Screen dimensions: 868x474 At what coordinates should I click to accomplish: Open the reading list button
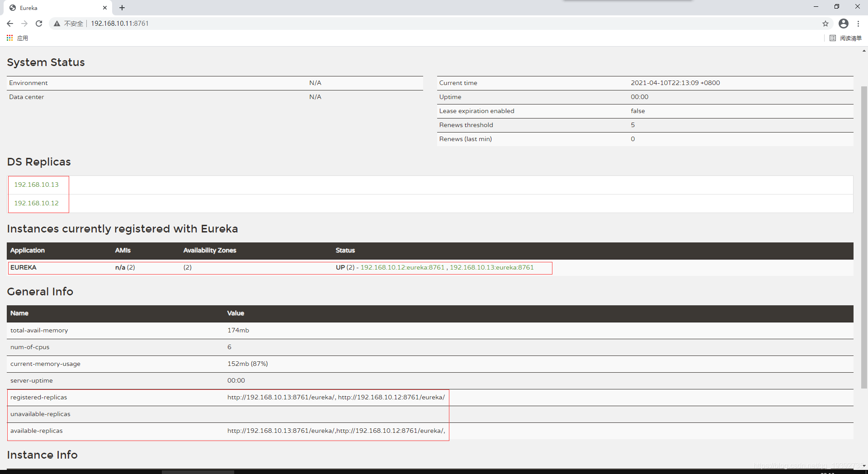click(x=846, y=38)
